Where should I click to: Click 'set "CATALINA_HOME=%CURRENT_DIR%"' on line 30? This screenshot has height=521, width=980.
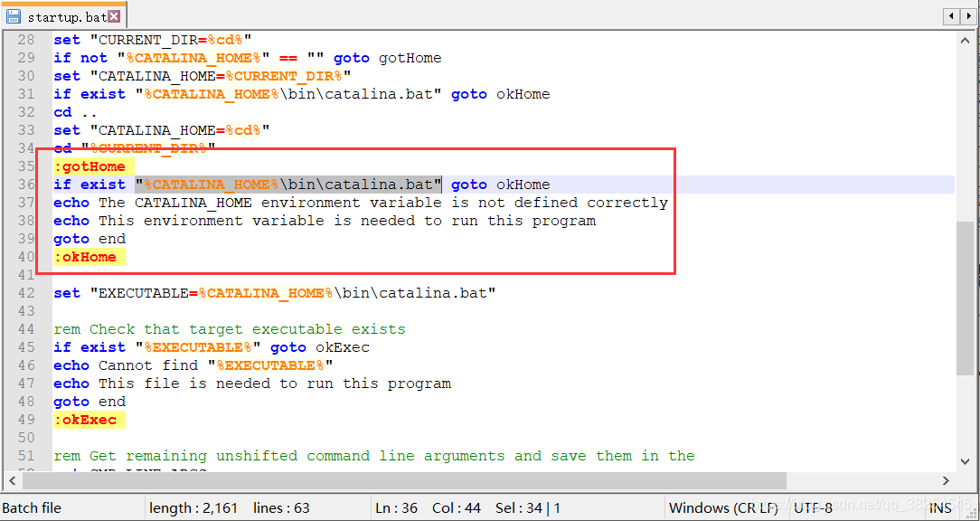[x=203, y=76]
